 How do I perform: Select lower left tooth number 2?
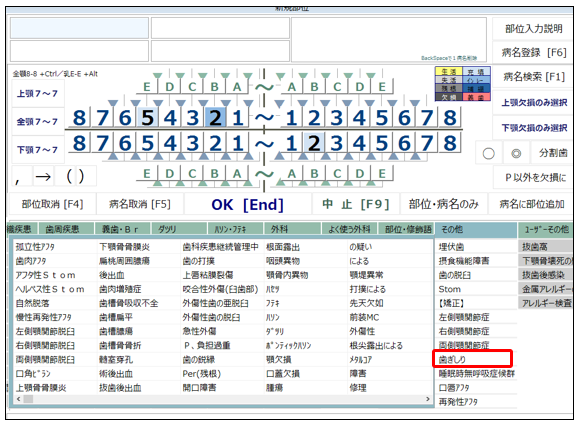coord(314,143)
